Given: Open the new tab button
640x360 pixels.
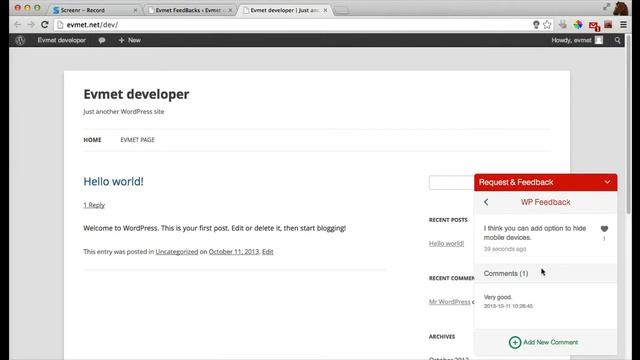Looking at the screenshot, I should tap(342, 11).
